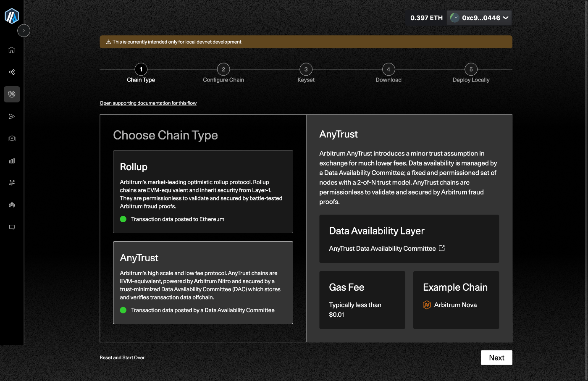Click the 0.397 ETH balance
588x381 pixels.
click(x=426, y=18)
